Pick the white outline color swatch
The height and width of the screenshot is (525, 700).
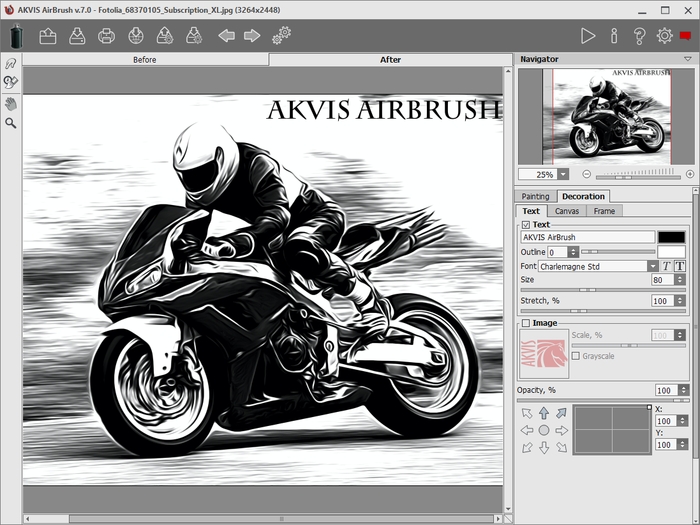tap(671, 252)
